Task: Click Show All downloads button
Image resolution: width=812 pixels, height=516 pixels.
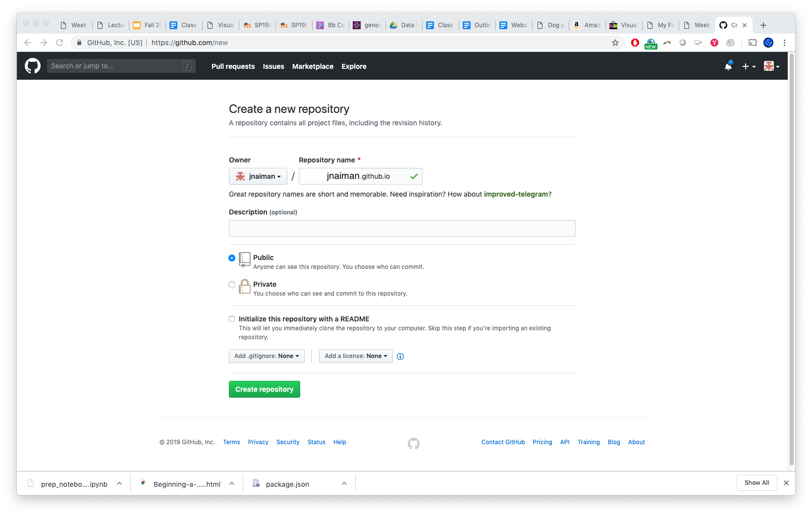Action: tap(757, 483)
